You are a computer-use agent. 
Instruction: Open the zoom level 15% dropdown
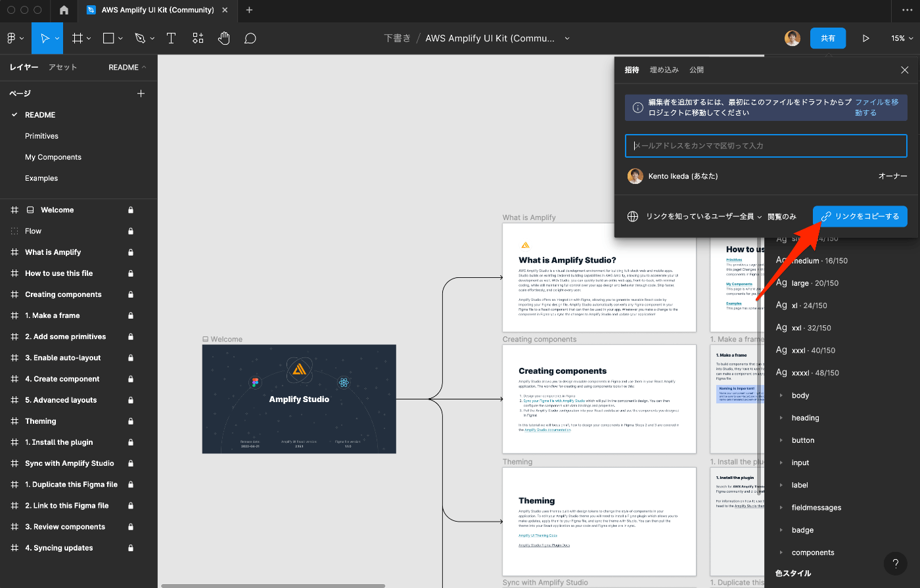click(902, 38)
